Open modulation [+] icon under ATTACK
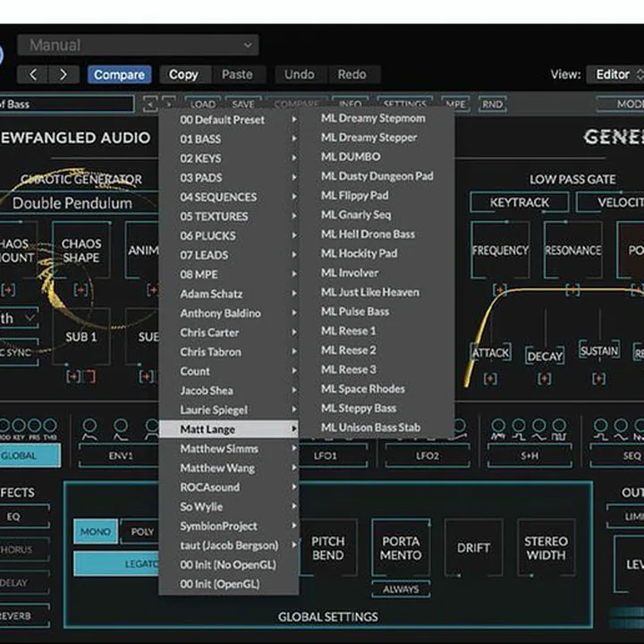The image size is (644, 644). pyautogui.click(x=490, y=378)
